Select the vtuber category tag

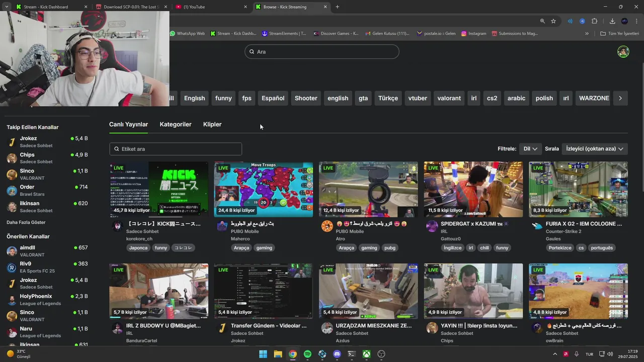tap(418, 98)
